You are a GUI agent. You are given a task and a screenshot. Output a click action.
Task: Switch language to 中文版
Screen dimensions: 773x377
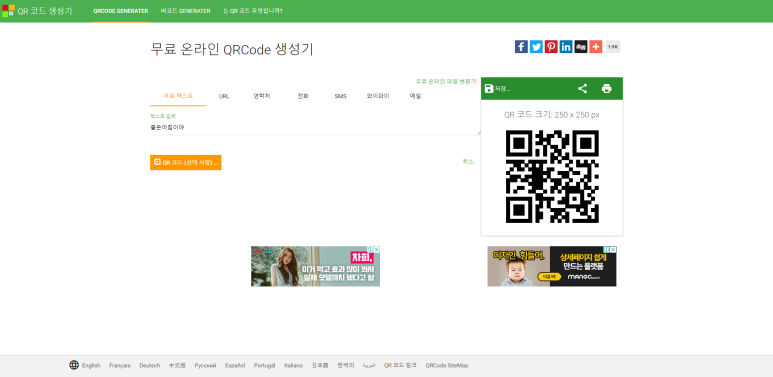(177, 366)
